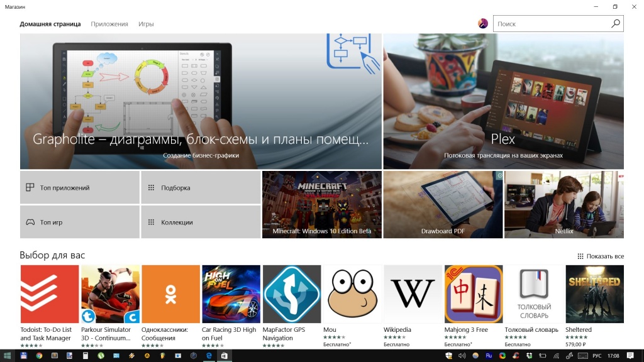
Task: Click the floppy disk taskbar icon
Action: point(23,356)
